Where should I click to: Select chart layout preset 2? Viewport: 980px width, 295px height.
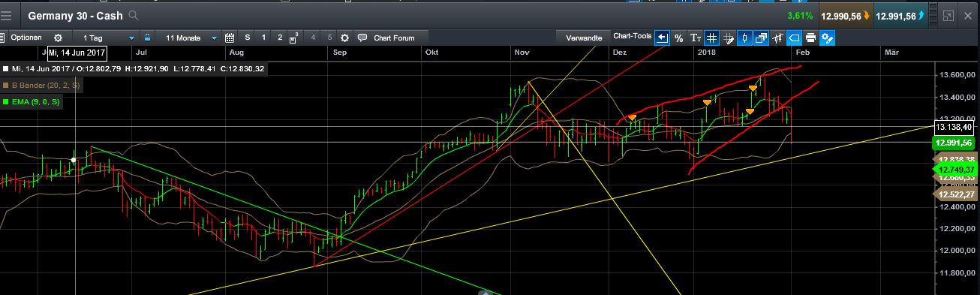click(280, 38)
